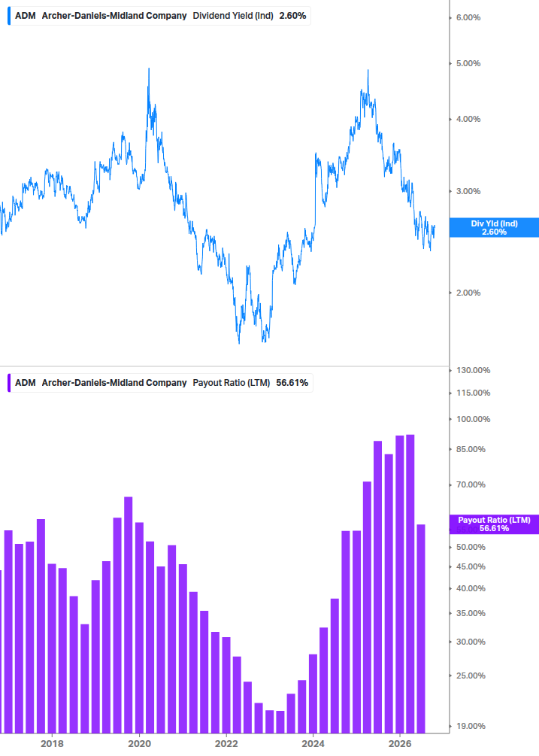
Task: Click the 40.00% payout ratio axis label
Action: tap(471, 589)
